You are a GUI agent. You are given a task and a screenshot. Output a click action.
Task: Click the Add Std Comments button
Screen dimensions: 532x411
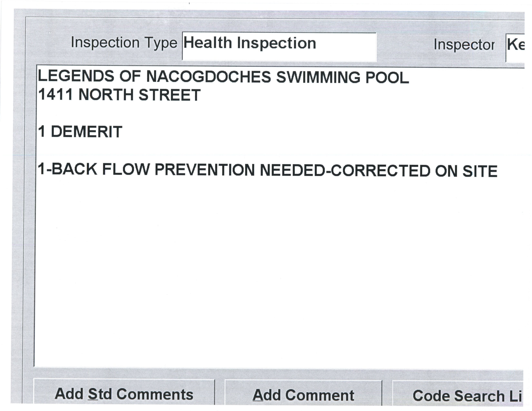[124, 394]
